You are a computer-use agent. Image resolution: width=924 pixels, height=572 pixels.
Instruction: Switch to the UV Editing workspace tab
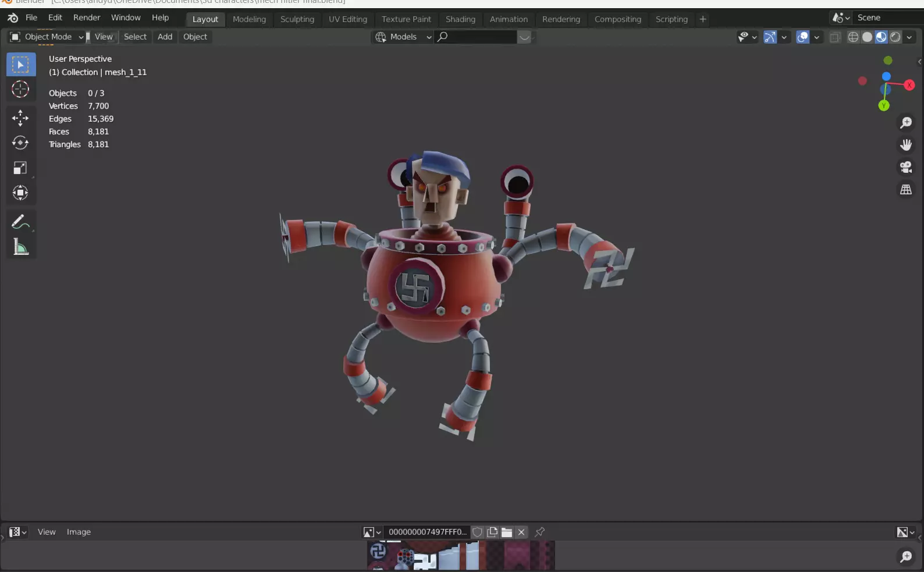(x=348, y=19)
